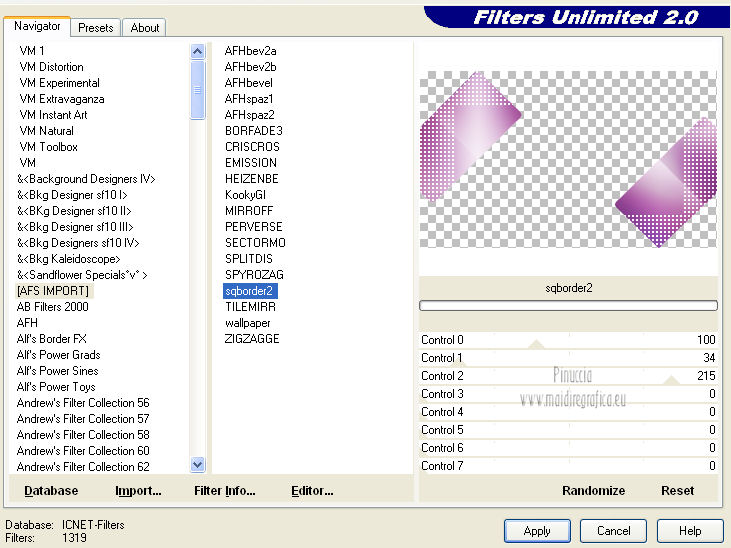Open the Editor... button
Screen dimensions: 731x548
[312, 491]
